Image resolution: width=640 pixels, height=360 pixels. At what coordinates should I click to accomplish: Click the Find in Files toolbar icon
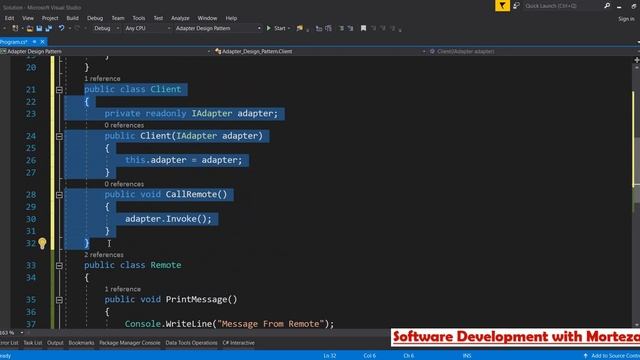point(300,28)
